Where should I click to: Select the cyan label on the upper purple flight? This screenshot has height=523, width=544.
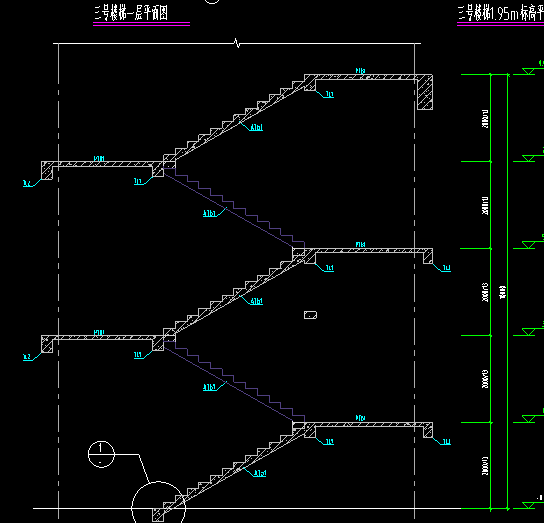point(210,213)
